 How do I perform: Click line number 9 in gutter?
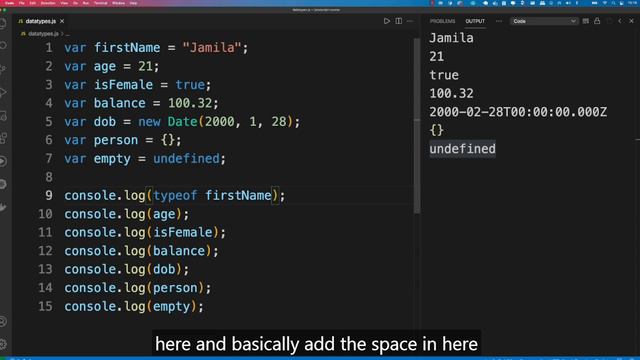49,195
